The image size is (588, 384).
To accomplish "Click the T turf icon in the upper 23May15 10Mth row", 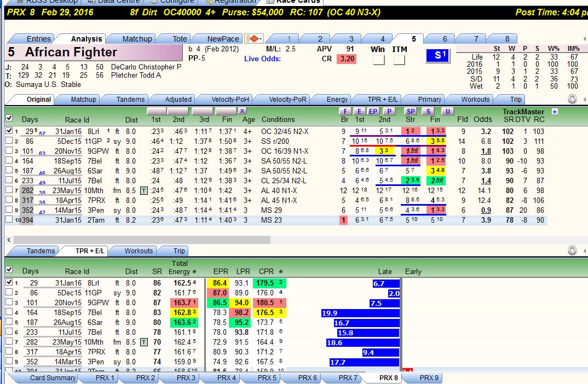I will [143, 190].
